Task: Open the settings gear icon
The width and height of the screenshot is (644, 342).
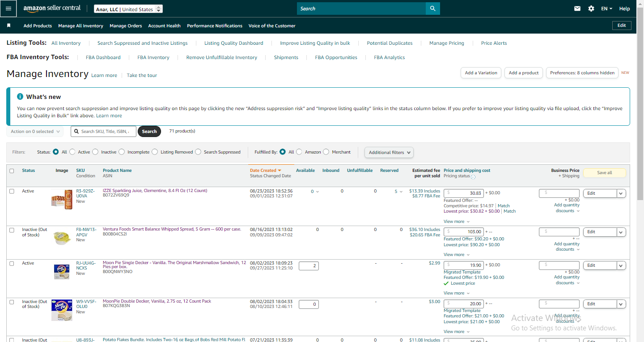Action: tap(591, 9)
